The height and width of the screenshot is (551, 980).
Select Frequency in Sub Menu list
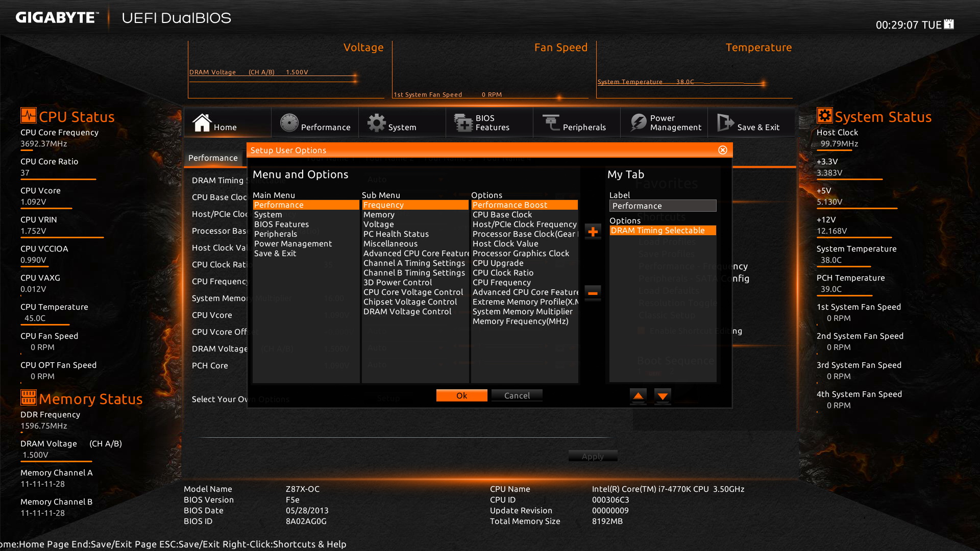click(415, 205)
